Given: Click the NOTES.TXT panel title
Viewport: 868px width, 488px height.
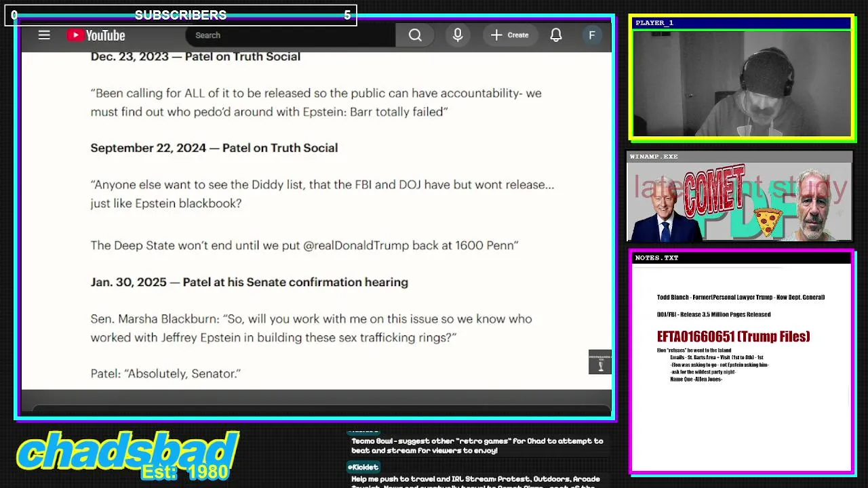Looking at the screenshot, I should (x=656, y=258).
